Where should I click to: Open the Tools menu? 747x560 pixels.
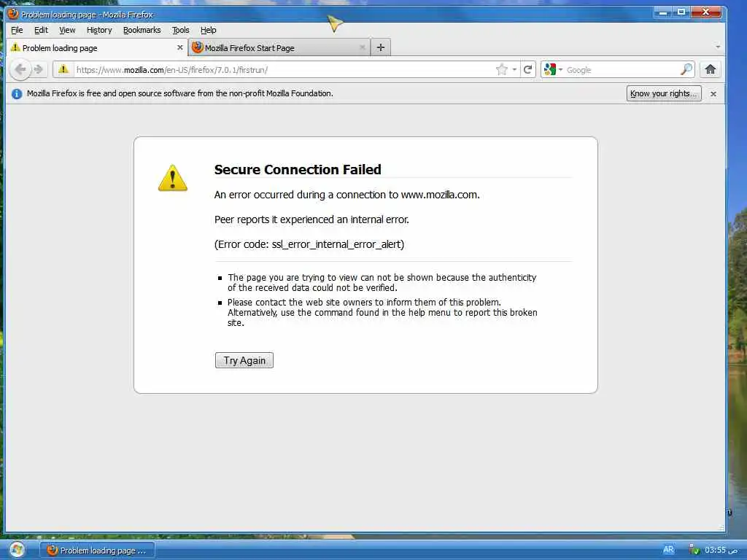click(181, 30)
